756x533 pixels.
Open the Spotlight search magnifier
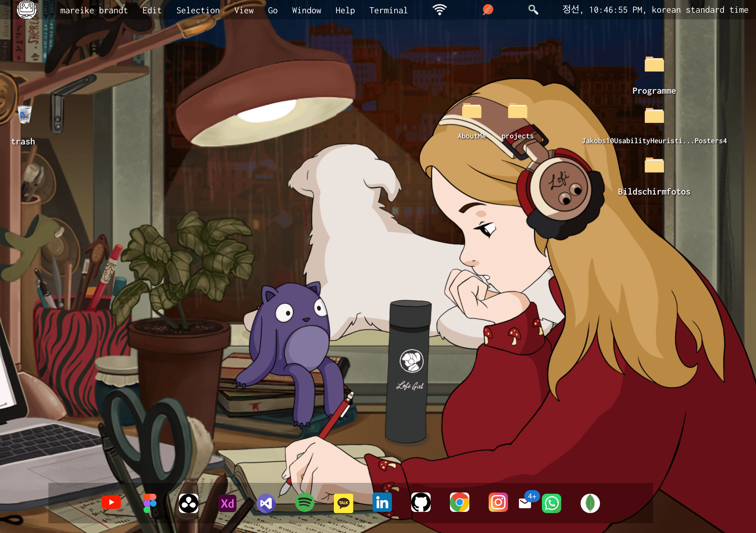point(533,10)
